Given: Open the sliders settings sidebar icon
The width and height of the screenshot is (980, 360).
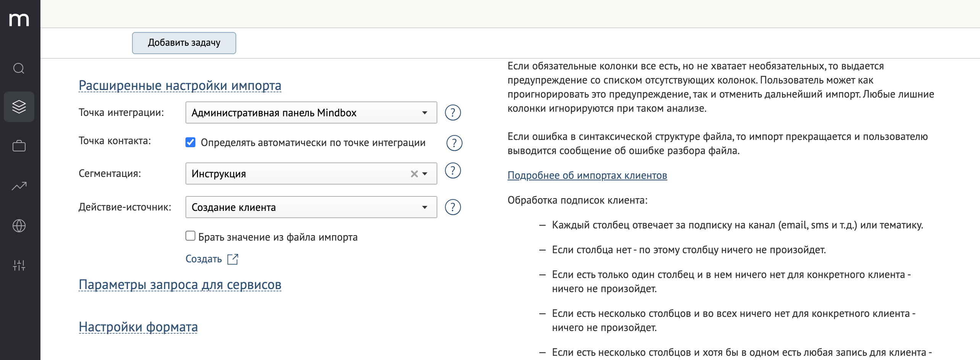Looking at the screenshot, I should pos(19,265).
